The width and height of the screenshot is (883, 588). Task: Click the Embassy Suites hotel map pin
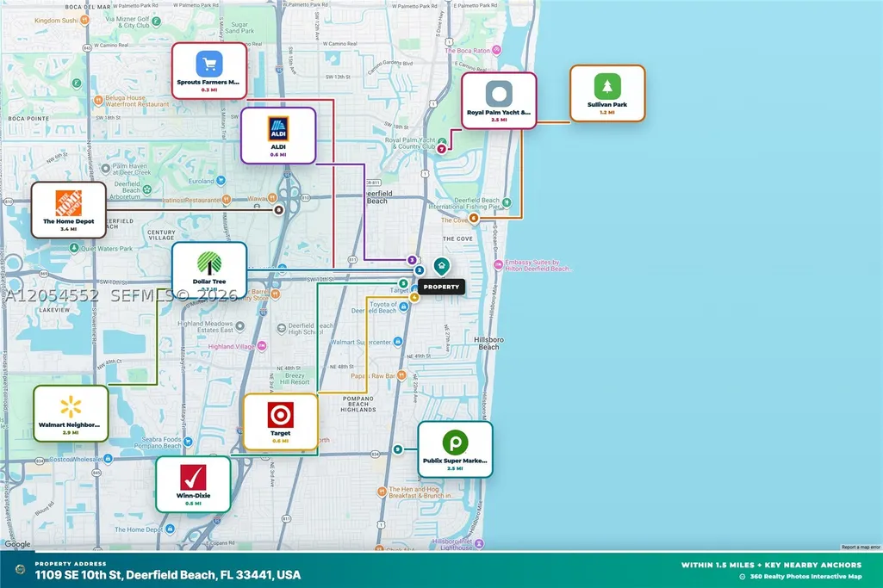(498, 264)
